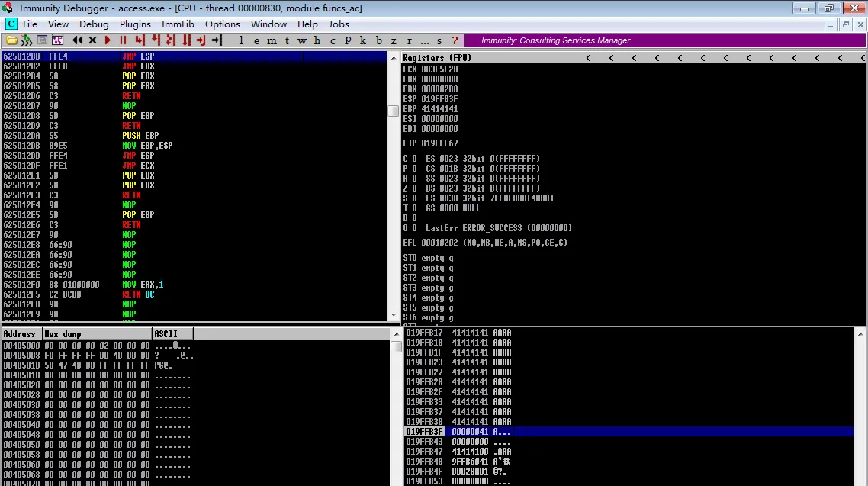Show hardware breakpoints with 'z' button
The height and width of the screenshot is (486, 868).
point(394,40)
